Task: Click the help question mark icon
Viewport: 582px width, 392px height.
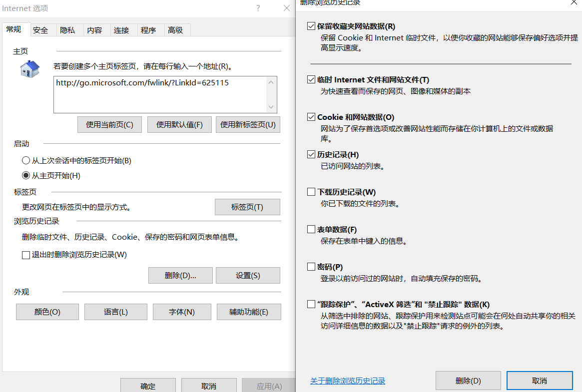Action: tap(258, 8)
